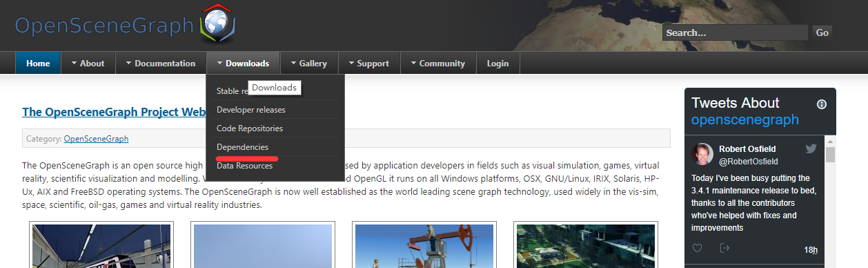Like the tweet with heart icon
The image size is (868, 268).
point(698,248)
